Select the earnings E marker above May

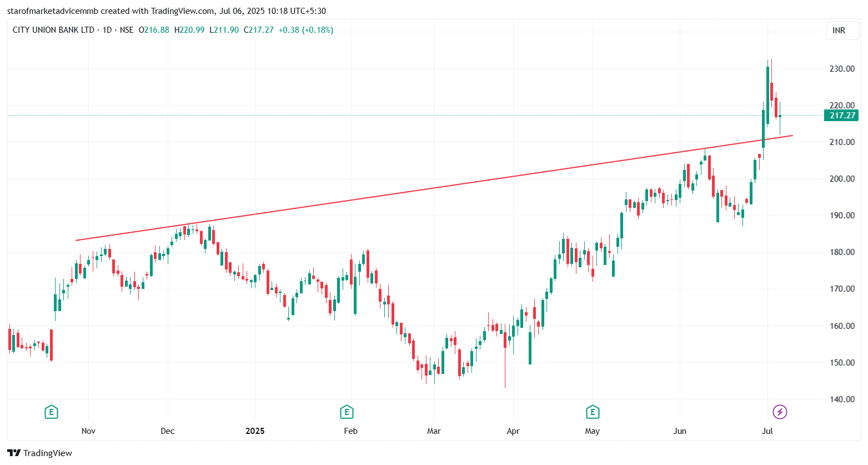pyautogui.click(x=593, y=412)
